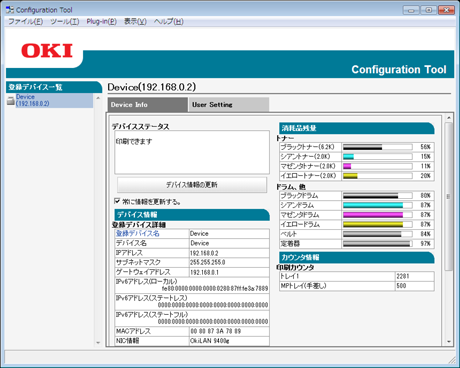Click the main panel vertical scrollbar thumb
460x368 pixels.
449,196
